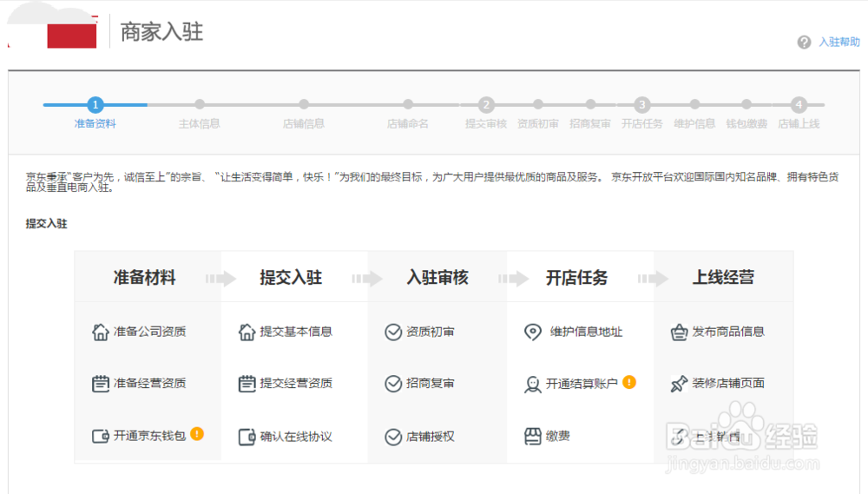Click the basket icon beside 发布商品信息
Viewport: 868px width, 494px height.
click(x=679, y=332)
